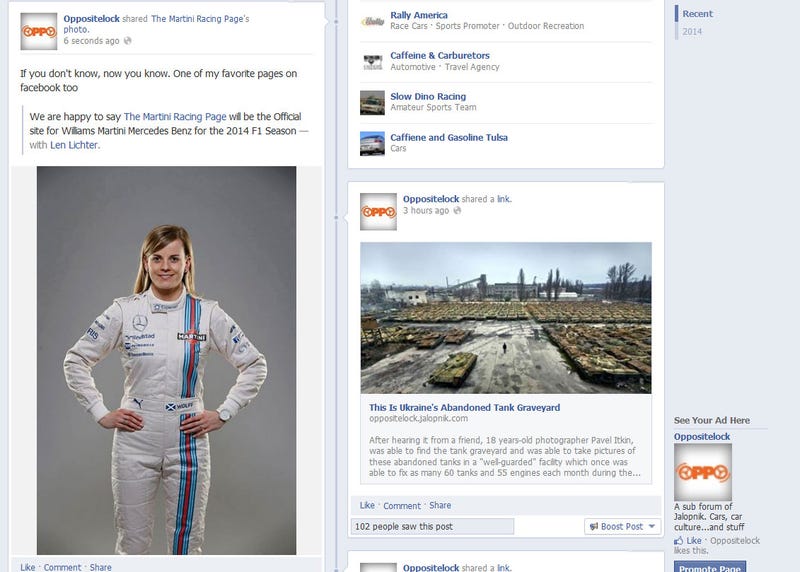The image size is (800, 572).
Task: Open Oppositelock title link in sidebar ad
Action: click(702, 437)
